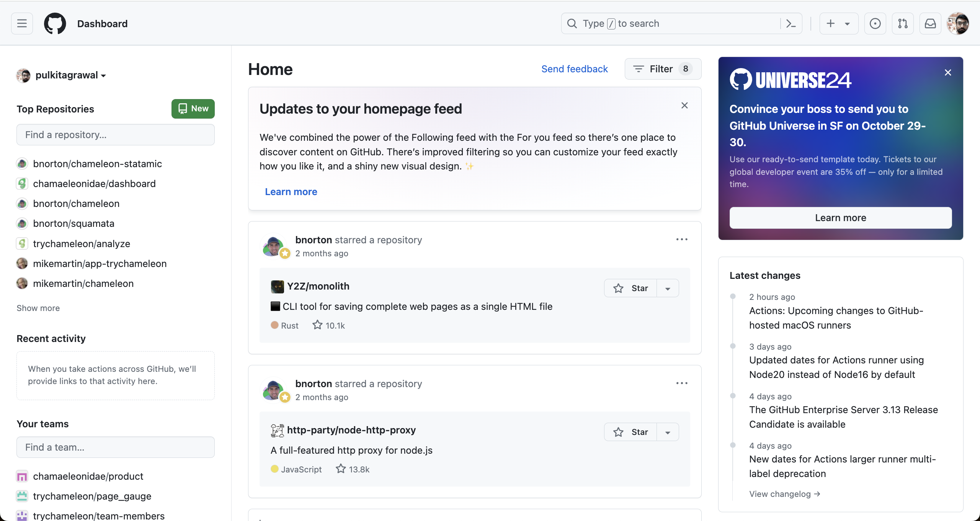Click Send feedback on the Home feed
Screen dimensions: 980x521
pyautogui.click(x=574, y=69)
